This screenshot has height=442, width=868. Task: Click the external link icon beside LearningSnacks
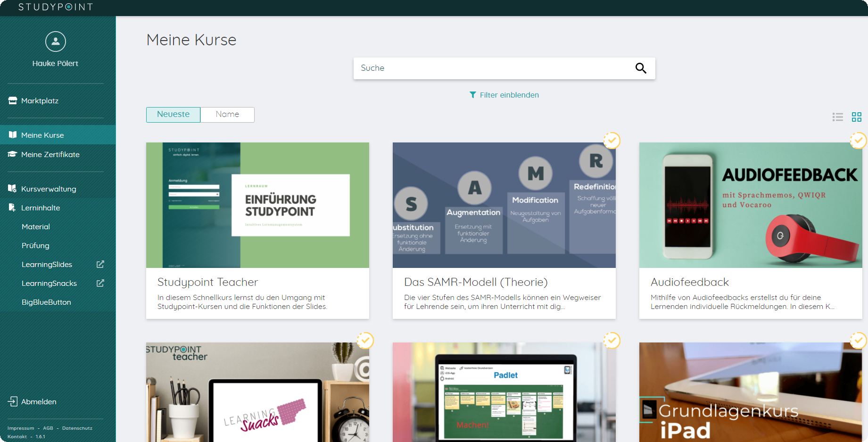[x=100, y=283]
